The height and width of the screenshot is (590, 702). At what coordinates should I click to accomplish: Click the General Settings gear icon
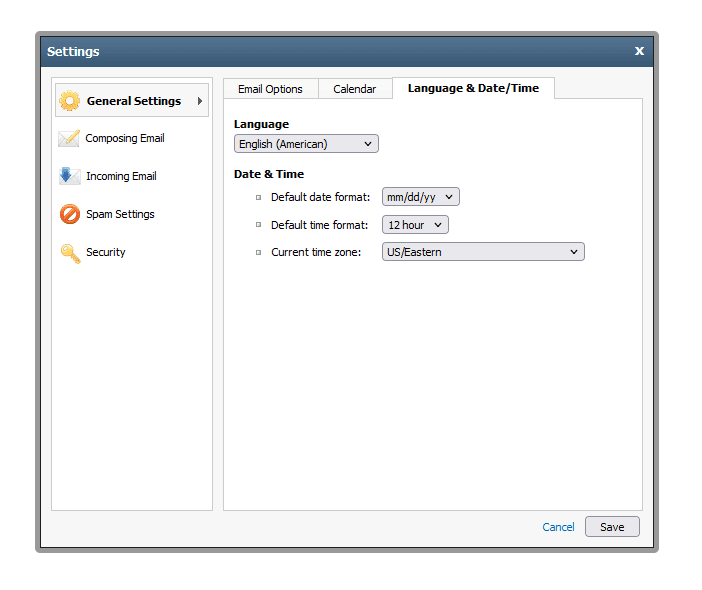69,101
